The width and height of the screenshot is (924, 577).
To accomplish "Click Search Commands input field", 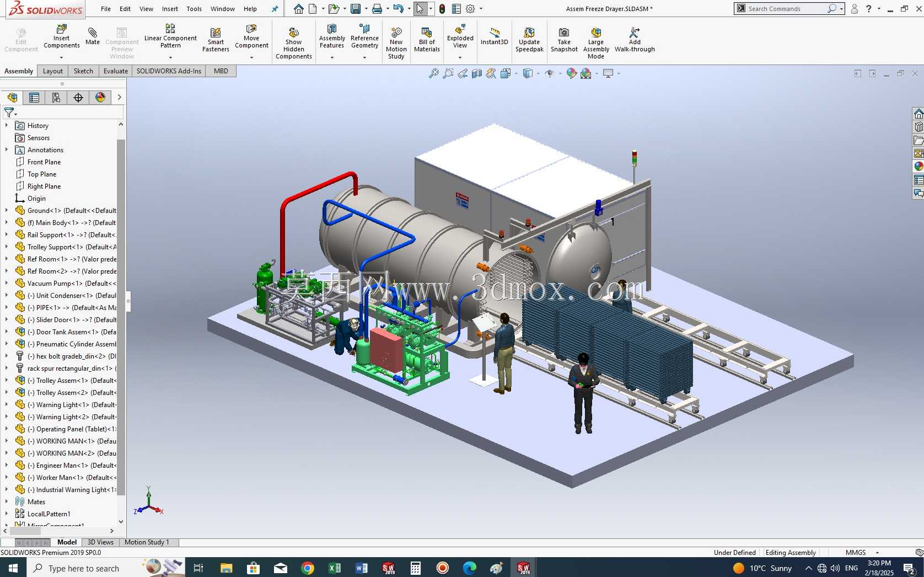I will point(786,9).
